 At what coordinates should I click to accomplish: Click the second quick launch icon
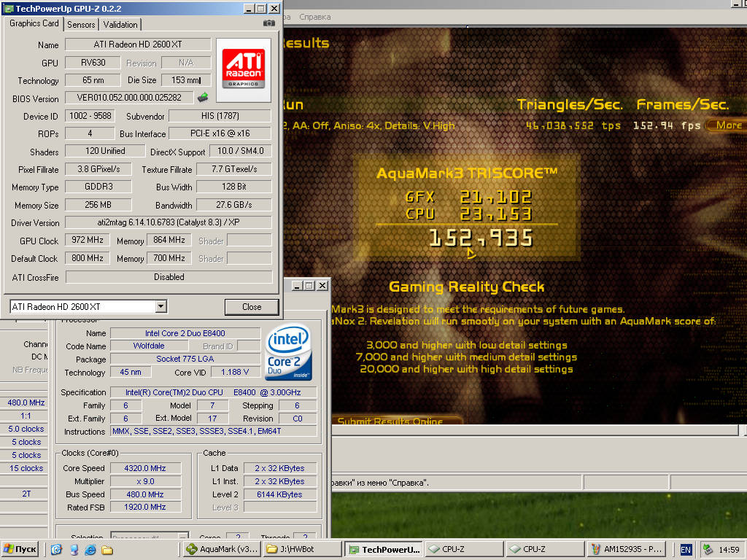coord(74,550)
